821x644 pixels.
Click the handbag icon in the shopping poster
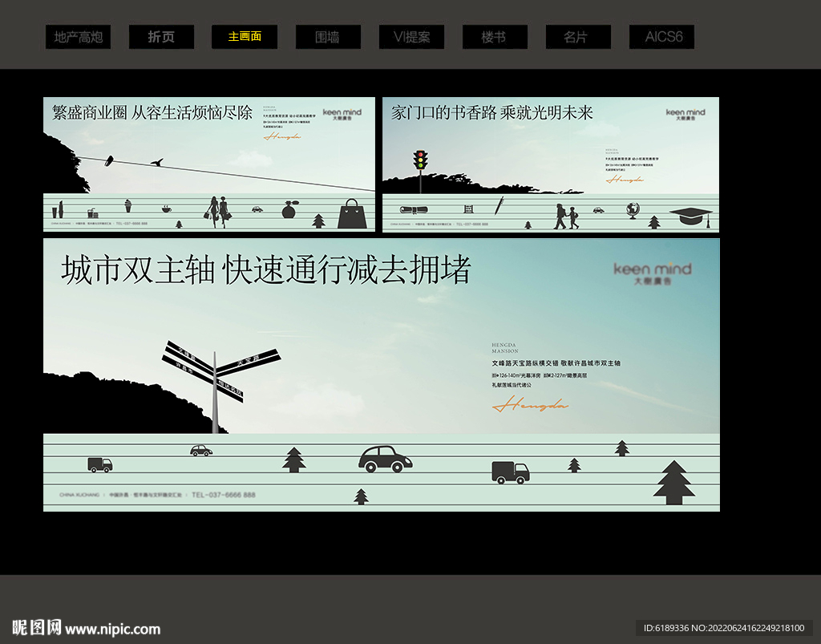click(x=353, y=213)
